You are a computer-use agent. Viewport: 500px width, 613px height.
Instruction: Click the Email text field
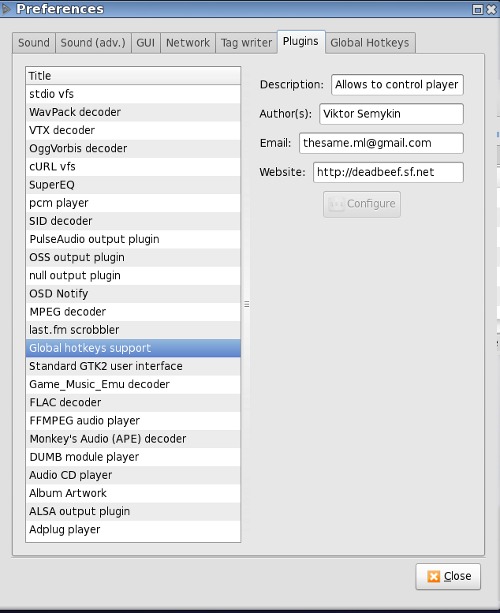point(381,143)
